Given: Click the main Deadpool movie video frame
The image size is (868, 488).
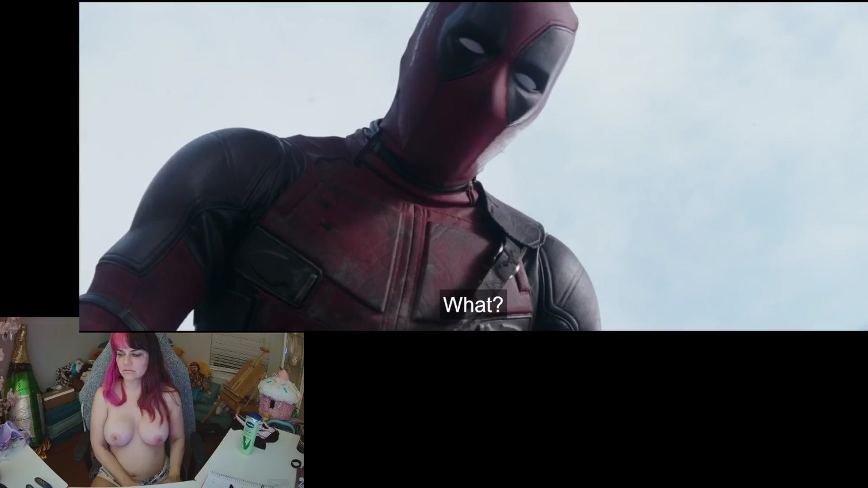Looking at the screenshot, I should coord(473,167).
